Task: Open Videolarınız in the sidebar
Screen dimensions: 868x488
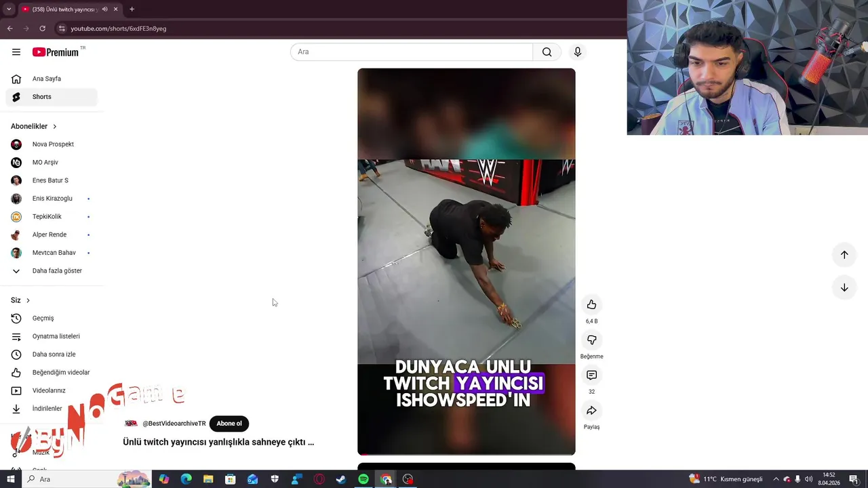Action: [52, 390]
